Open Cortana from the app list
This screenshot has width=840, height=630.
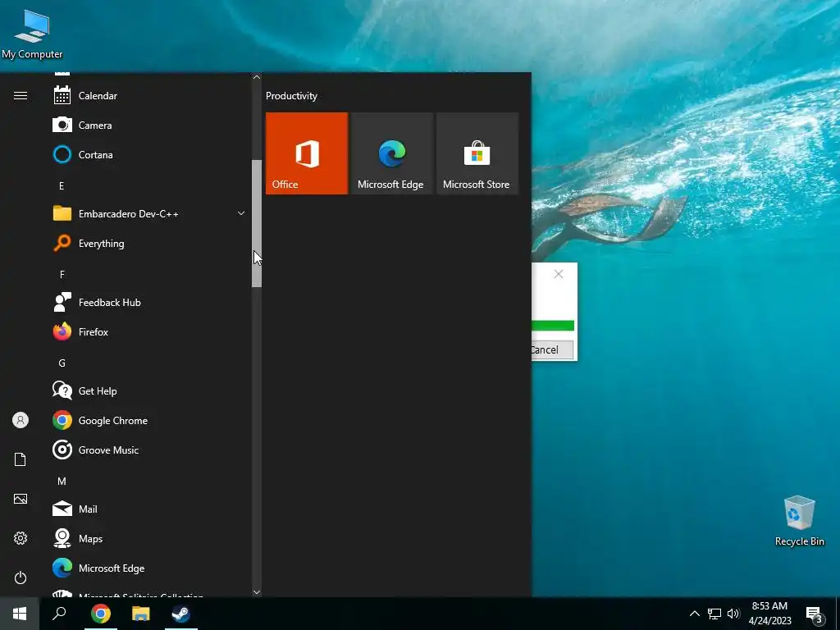click(x=149, y=155)
